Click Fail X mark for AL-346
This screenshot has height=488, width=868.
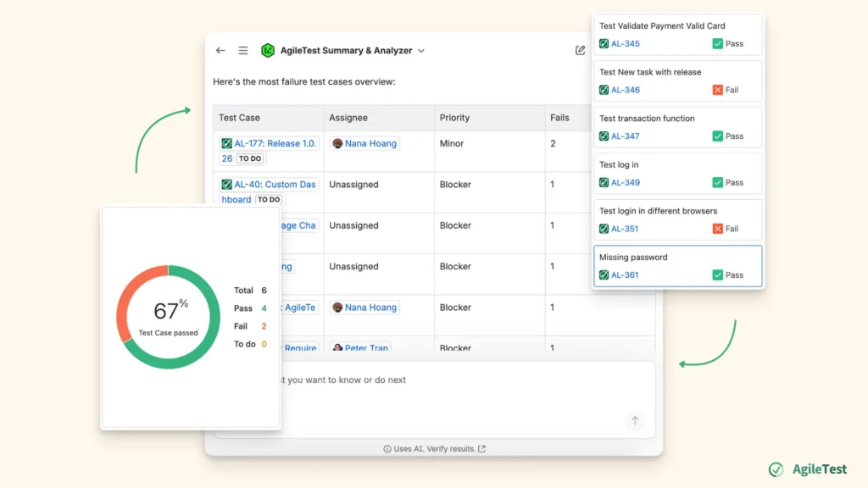pos(717,90)
